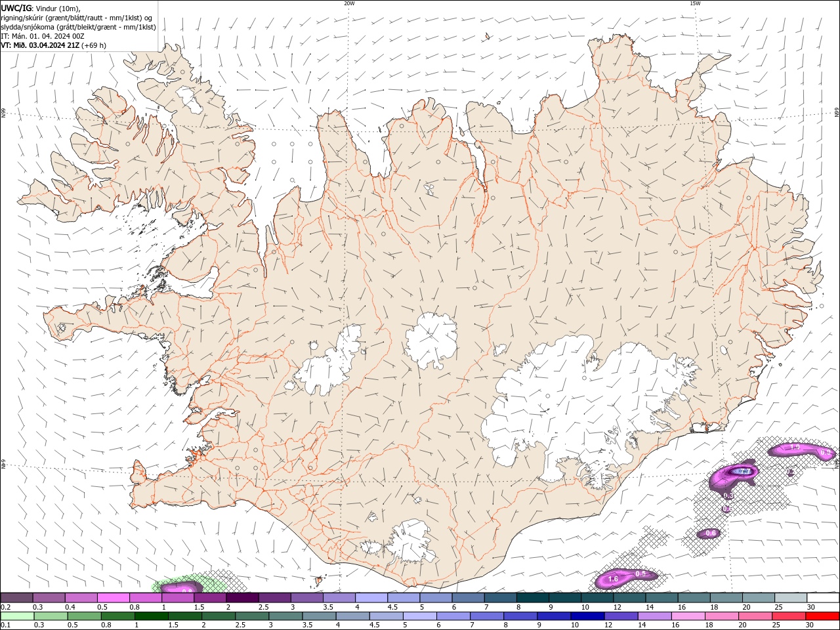
Task: Click the '0.6' value on the small purple blob
Action: pos(711,534)
